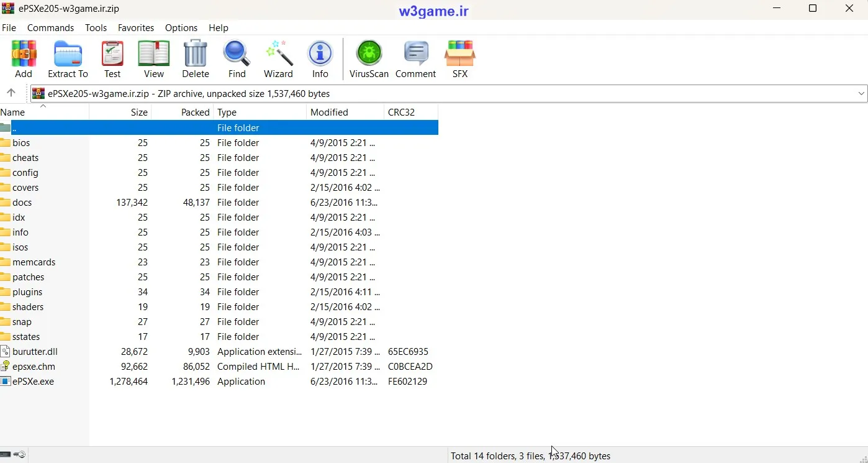Go up one folder level arrow
Viewport: 868px width, 463px height.
point(11,93)
